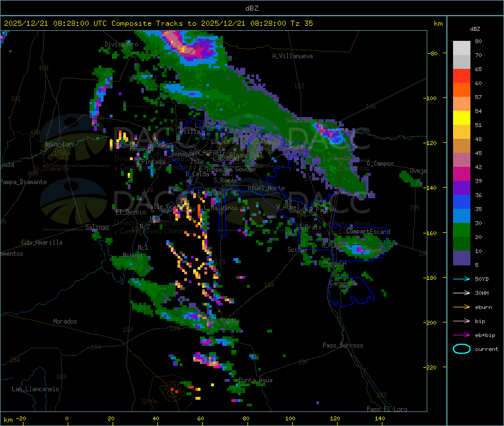Click the 'G_Campos' map label

point(381,163)
